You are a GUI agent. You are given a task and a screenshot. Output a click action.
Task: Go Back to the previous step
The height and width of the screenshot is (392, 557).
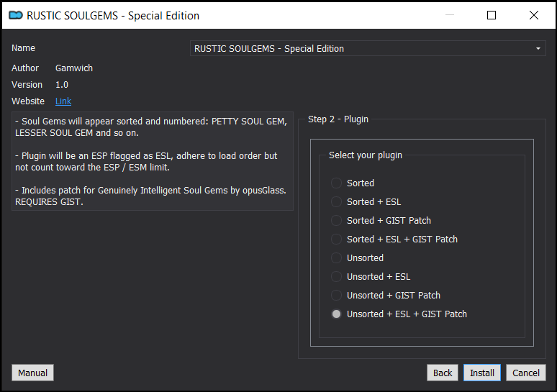[443, 373]
